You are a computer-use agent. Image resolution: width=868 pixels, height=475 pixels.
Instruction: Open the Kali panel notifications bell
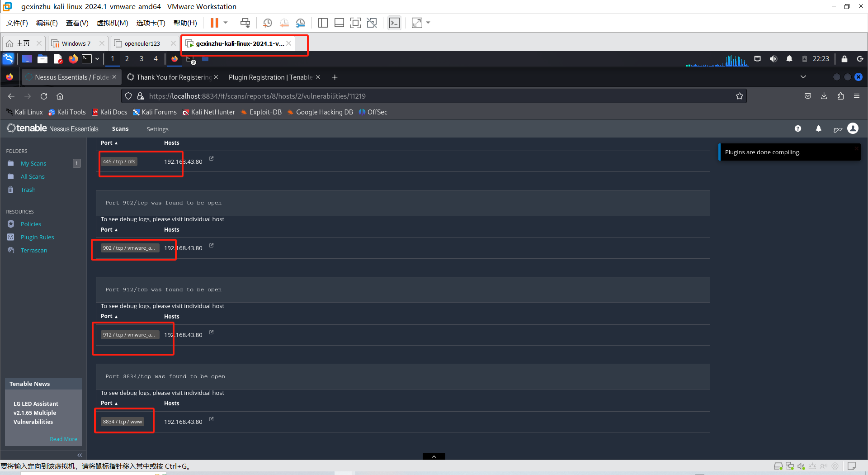pos(789,59)
